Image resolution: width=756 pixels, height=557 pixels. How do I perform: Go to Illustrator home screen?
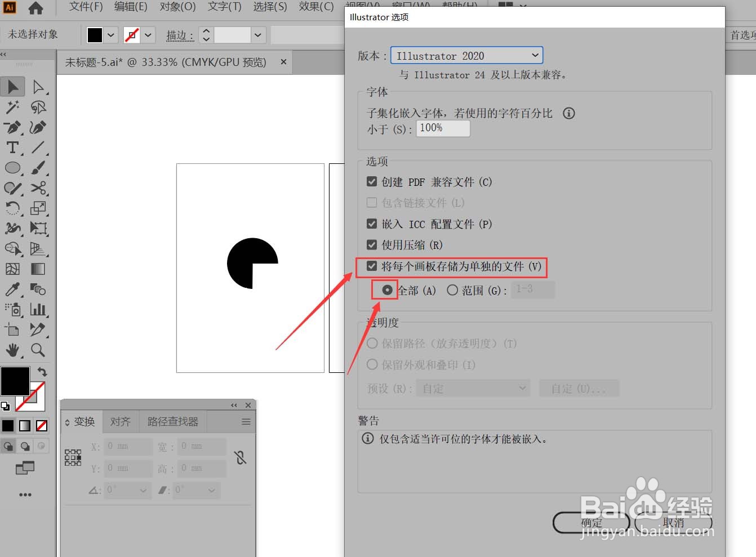(35, 8)
